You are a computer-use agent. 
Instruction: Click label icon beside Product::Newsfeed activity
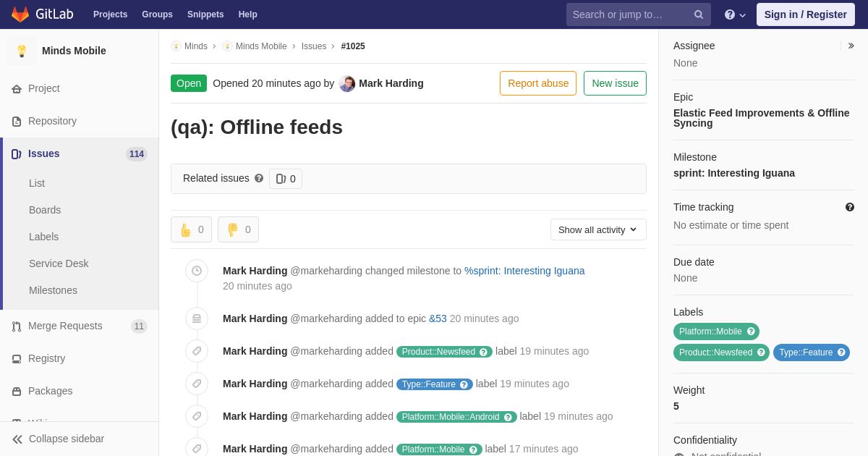[197, 351]
